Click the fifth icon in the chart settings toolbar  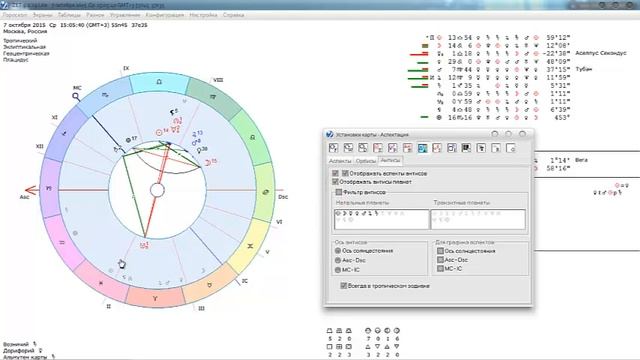coord(392,148)
